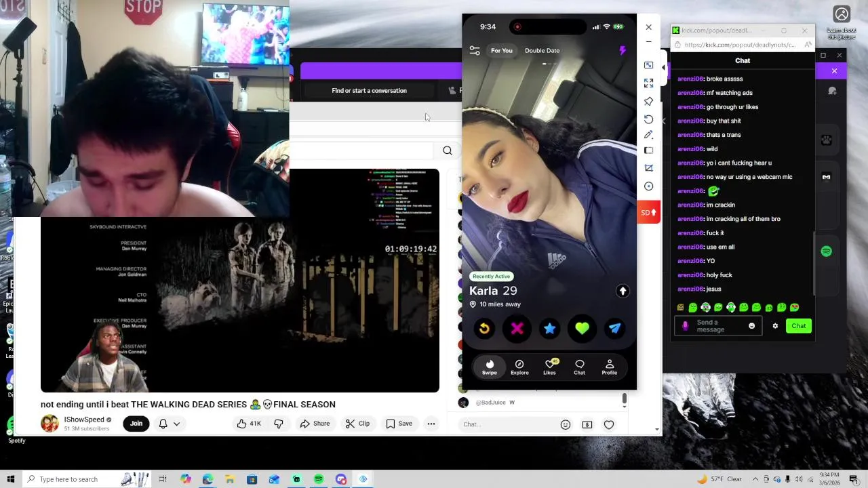868x488 pixels.
Task: Select the pencil annotate tool in mirror sidebar
Action: (x=648, y=135)
